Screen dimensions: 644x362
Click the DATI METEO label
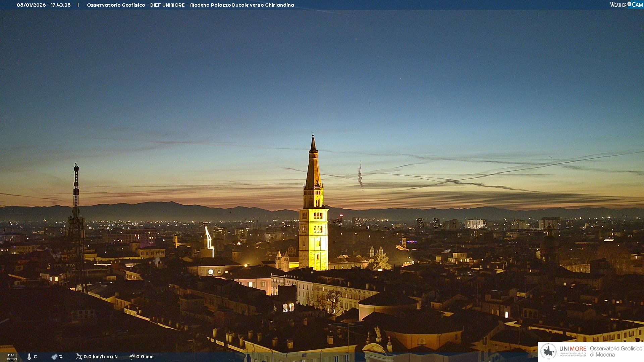tap(12, 357)
